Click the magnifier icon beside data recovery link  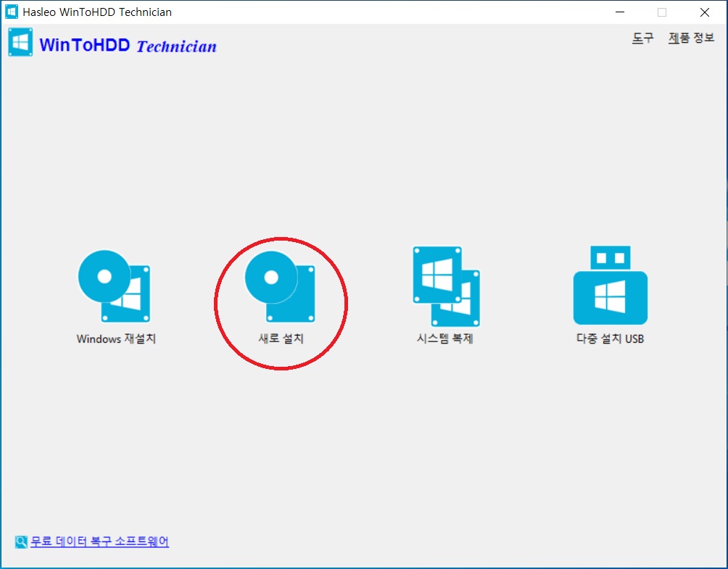click(21, 541)
